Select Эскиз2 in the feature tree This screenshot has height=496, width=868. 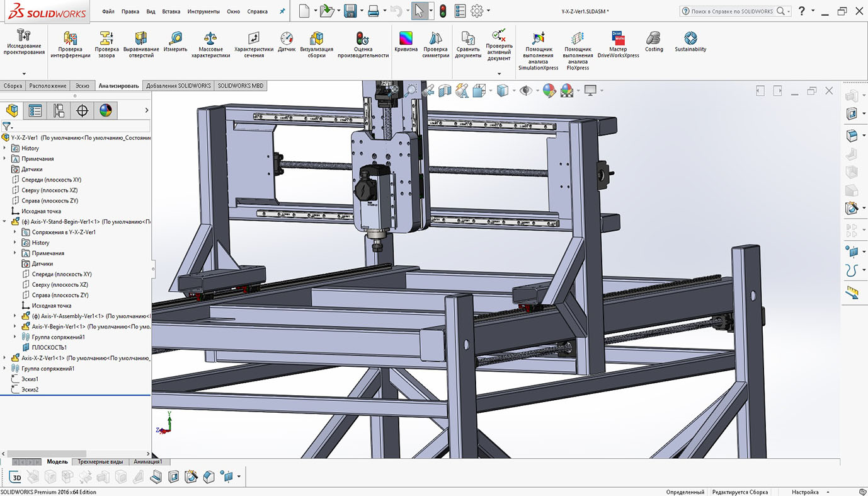30,389
